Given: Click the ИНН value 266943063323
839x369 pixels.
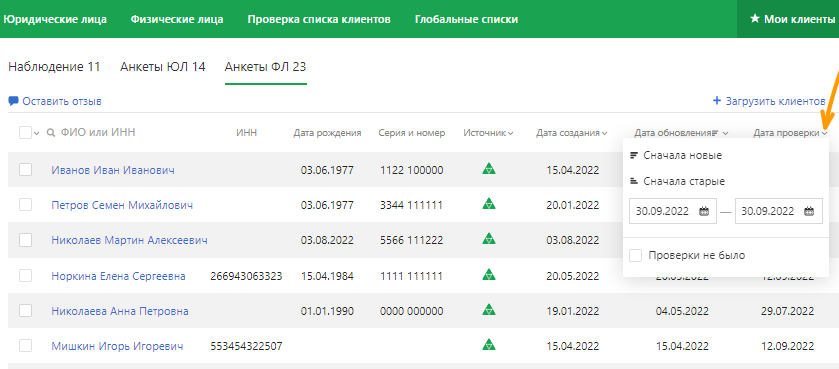Looking at the screenshot, I should coord(247,276).
